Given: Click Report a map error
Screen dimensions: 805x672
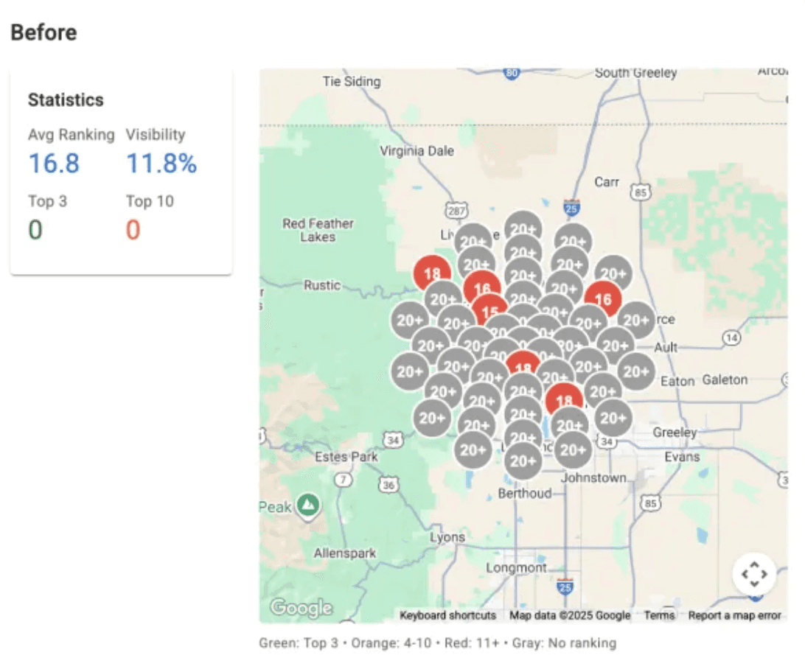Looking at the screenshot, I should click(734, 615).
